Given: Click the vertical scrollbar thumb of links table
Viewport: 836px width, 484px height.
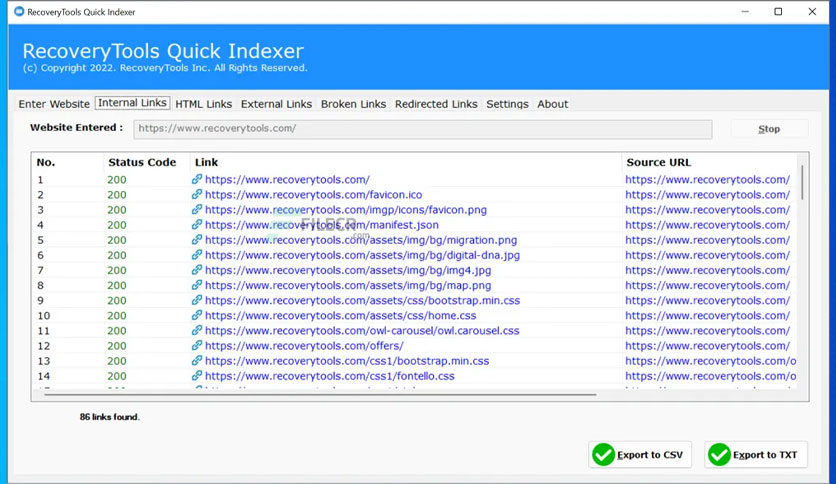Looking at the screenshot, I should (x=802, y=182).
